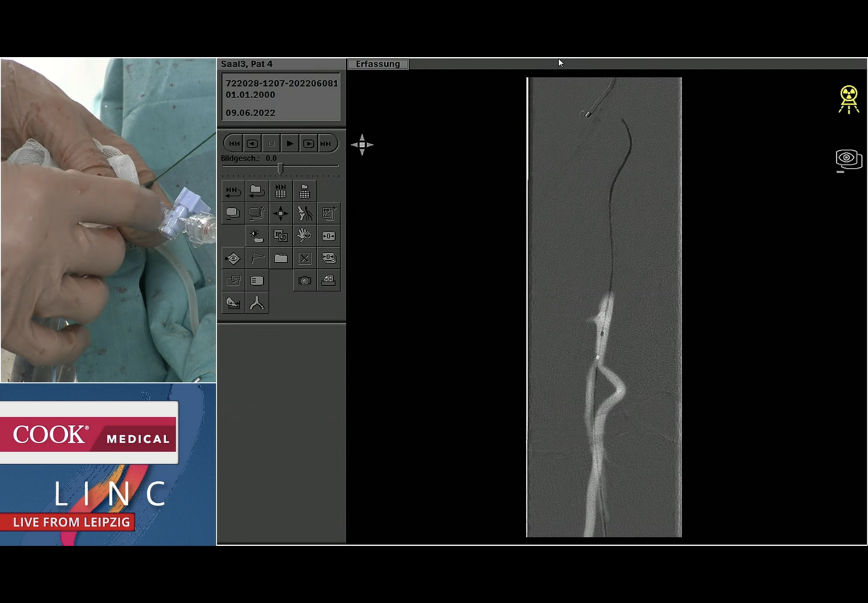The height and width of the screenshot is (603, 868).
Task: Select the four-arrow pan icon in tool grid
Action: tap(280, 214)
